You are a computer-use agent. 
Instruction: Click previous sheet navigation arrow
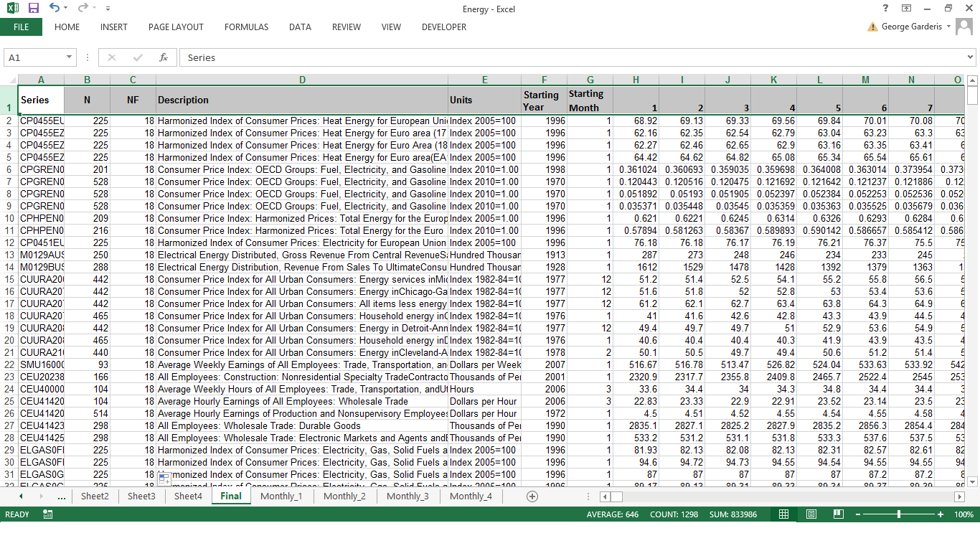pyautogui.click(x=21, y=496)
